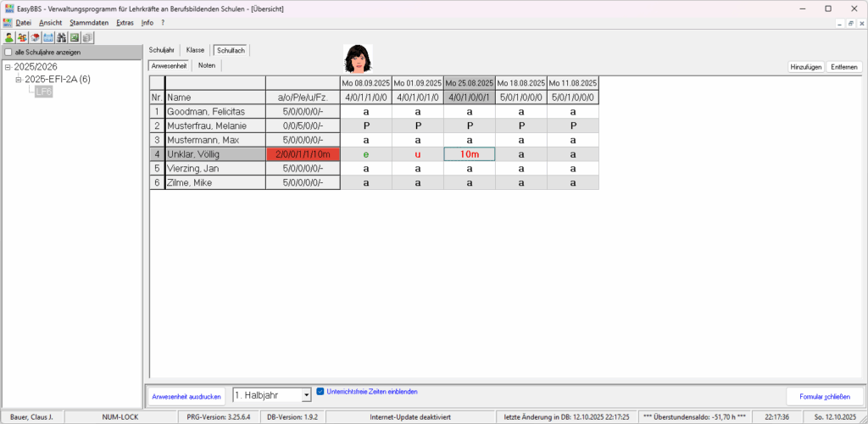Select the red '2/0/0/1/1/10m' summary cell
The height and width of the screenshot is (424, 868).
point(303,154)
